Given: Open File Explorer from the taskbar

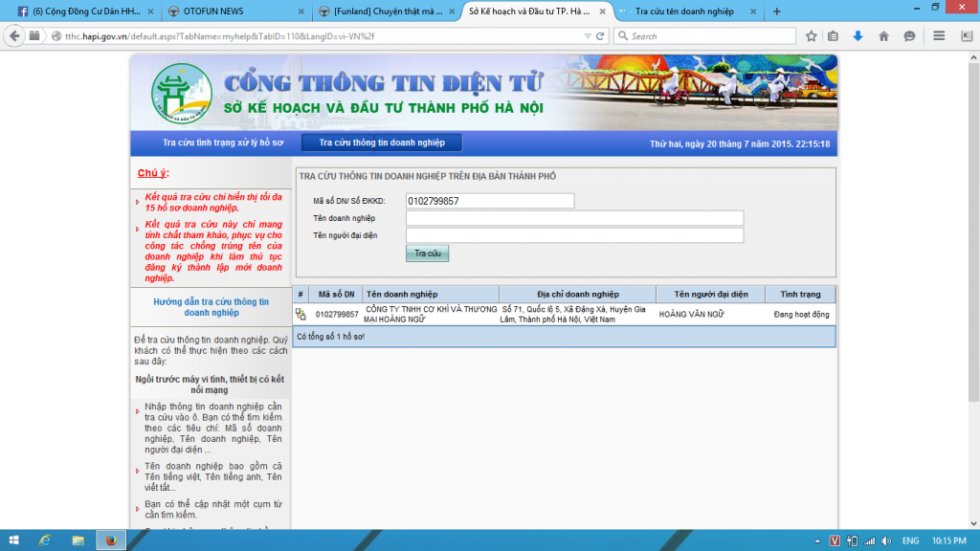Looking at the screenshot, I should (78, 540).
